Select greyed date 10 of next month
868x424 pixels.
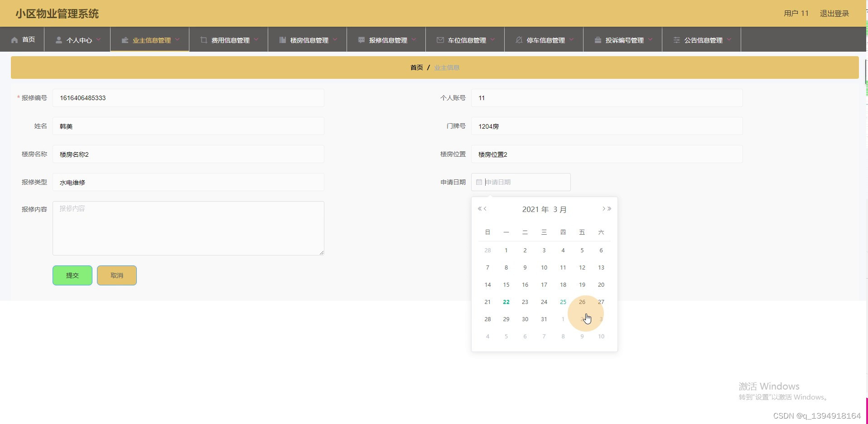pos(601,337)
